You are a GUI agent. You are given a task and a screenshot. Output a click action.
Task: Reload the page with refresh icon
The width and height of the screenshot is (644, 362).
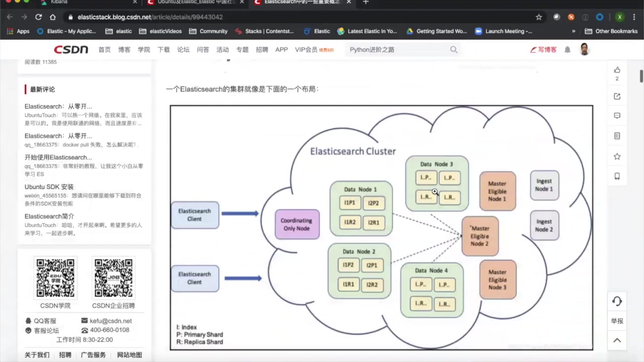click(x=38, y=17)
